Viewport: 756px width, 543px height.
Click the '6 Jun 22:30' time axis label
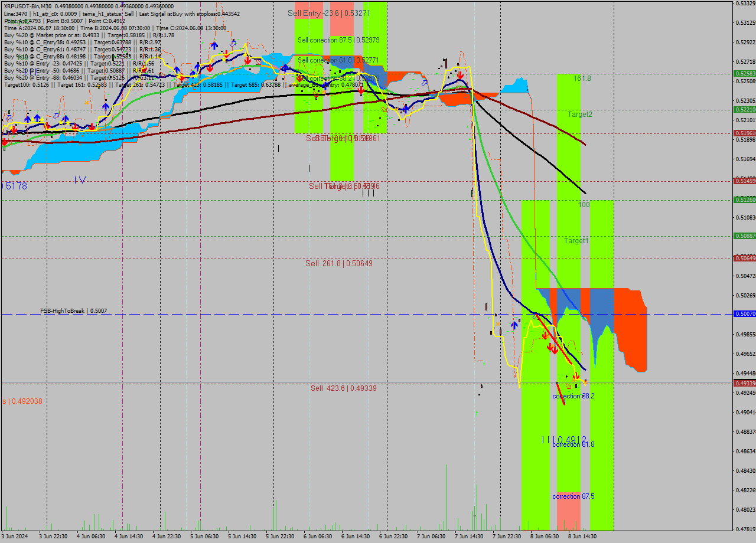pos(393,537)
